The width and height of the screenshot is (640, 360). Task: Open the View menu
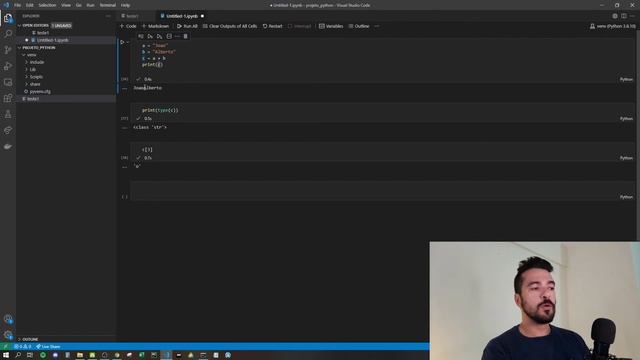coord(66,5)
